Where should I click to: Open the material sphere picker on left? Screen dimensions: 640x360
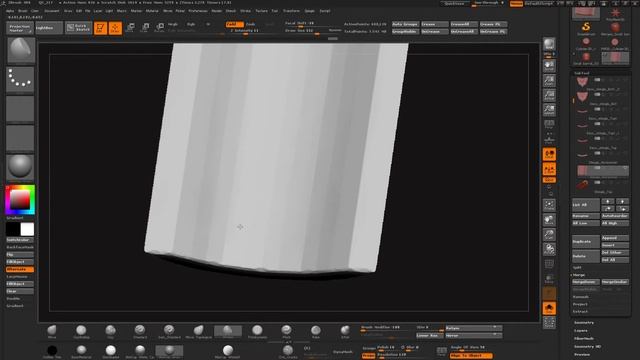20,167
